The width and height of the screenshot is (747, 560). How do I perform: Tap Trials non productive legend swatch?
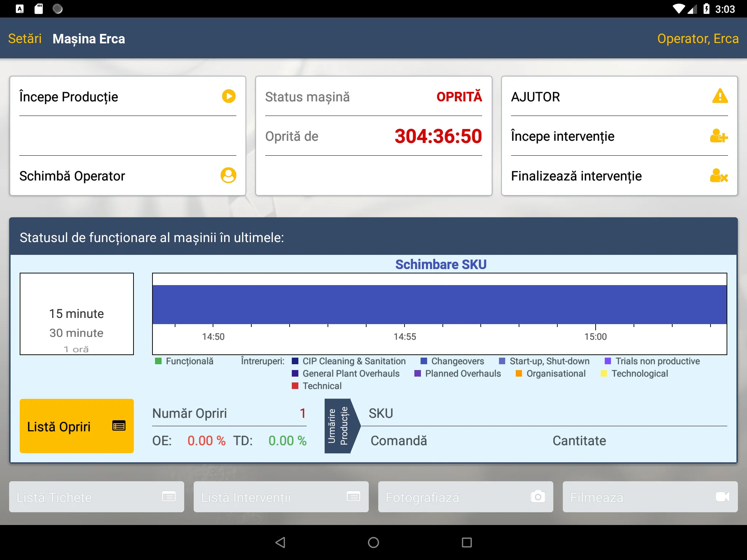608,361
